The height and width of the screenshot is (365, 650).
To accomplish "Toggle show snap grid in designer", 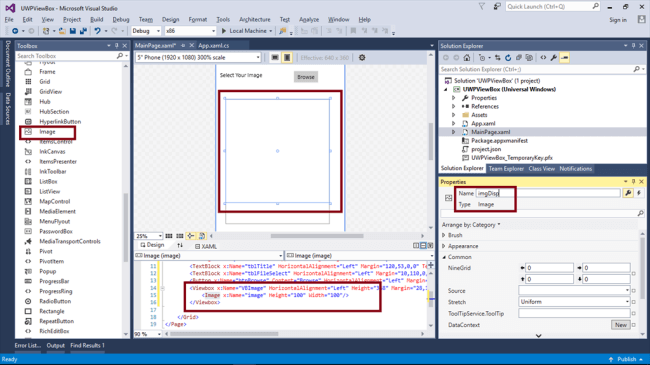I will coord(169,236).
